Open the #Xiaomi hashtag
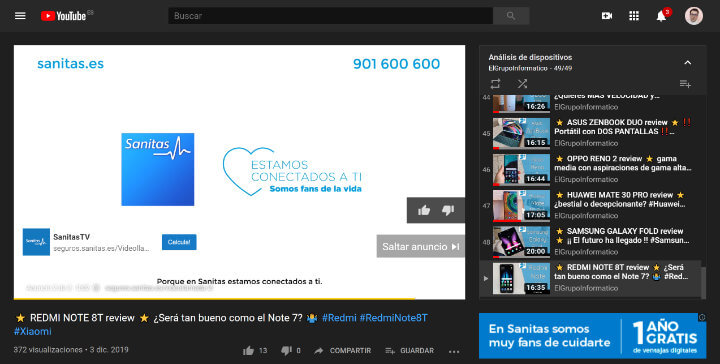The width and height of the screenshot is (720, 364). [33, 331]
